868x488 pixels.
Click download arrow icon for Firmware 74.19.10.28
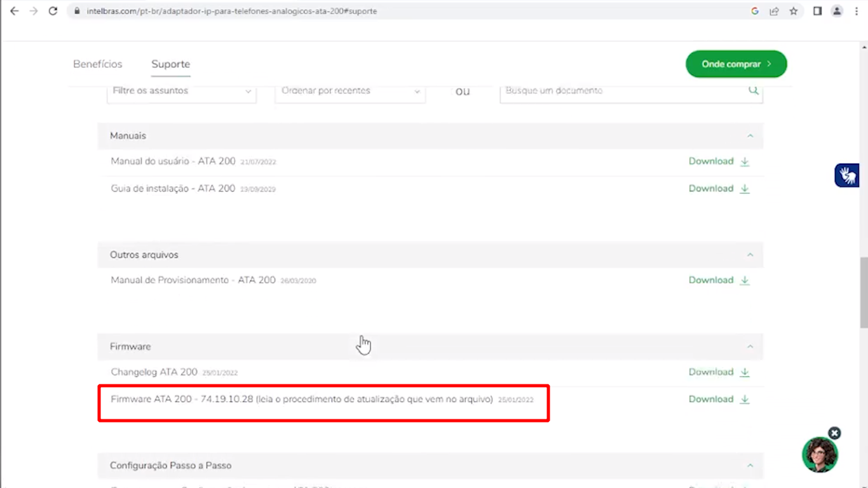[745, 400]
